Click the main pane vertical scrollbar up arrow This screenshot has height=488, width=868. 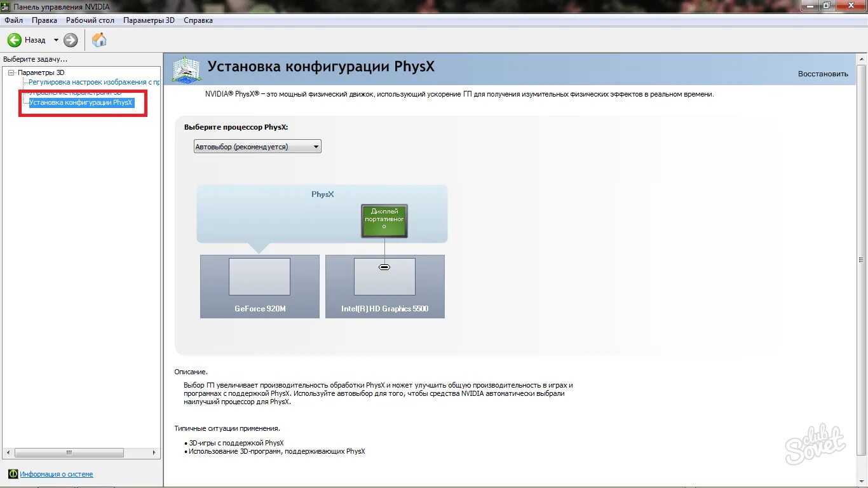tap(862, 59)
